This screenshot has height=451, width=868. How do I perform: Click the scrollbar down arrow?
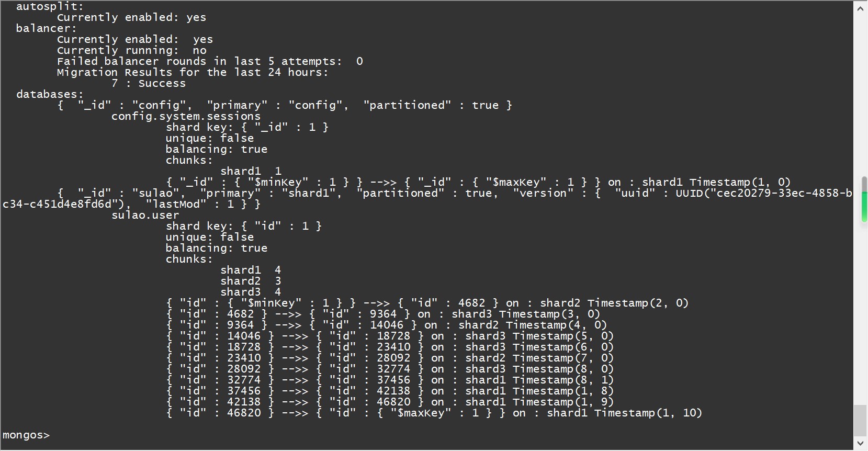pyautogui.click(x=860, y=443)
